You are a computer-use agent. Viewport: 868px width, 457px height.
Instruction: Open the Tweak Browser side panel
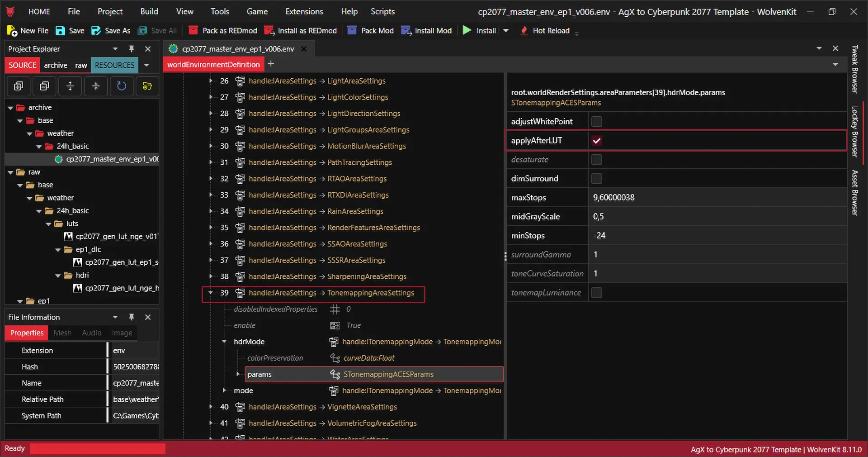(x=854, y=69)
